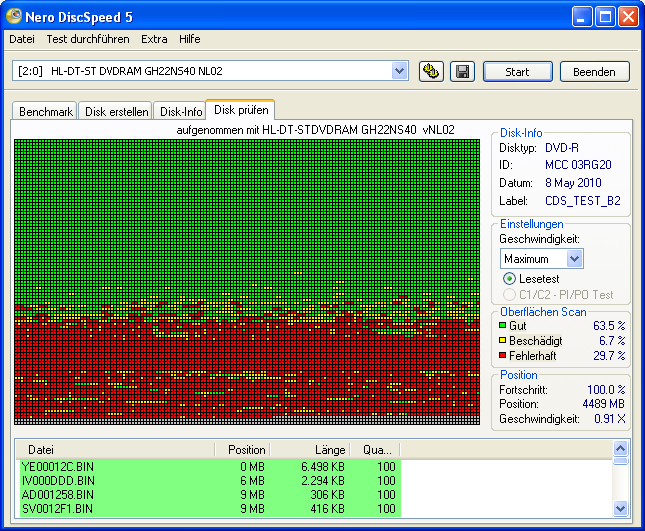Image resolution: width=645 pixels, height=531 pixels.
Task: Click the DVD-R disk type value
Action: tap(561, 148)
